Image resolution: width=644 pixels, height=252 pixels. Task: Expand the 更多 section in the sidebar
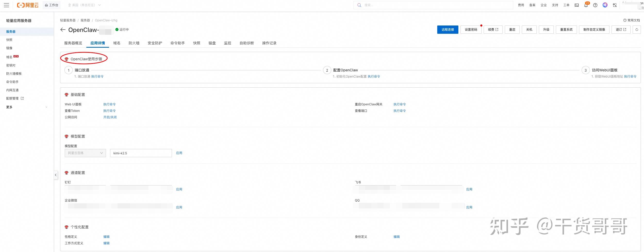coord(27,107)
